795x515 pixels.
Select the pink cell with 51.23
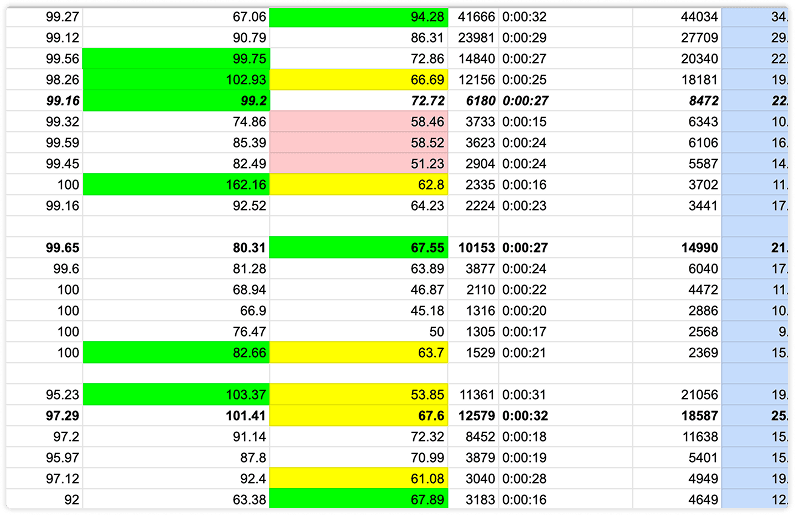pos(358,164)
